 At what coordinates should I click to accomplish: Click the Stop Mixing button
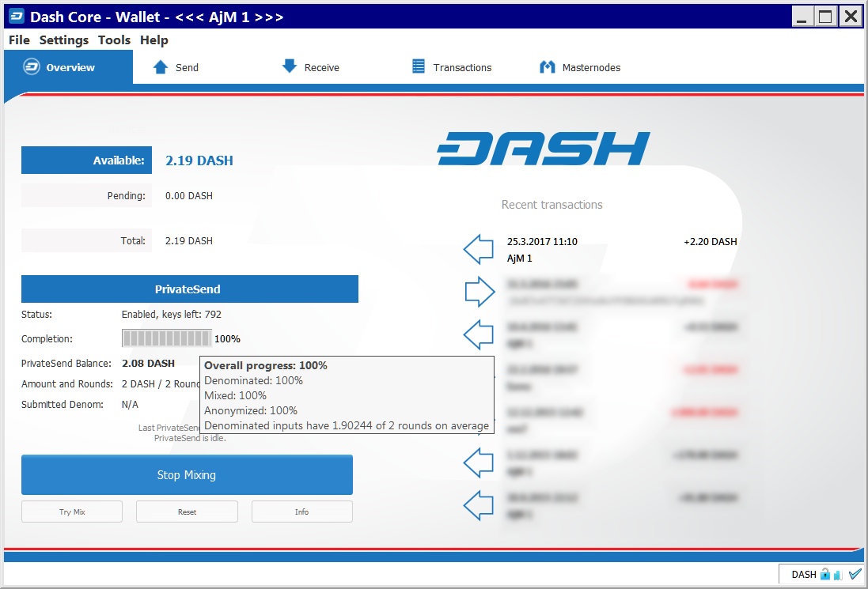pos(187,474)
